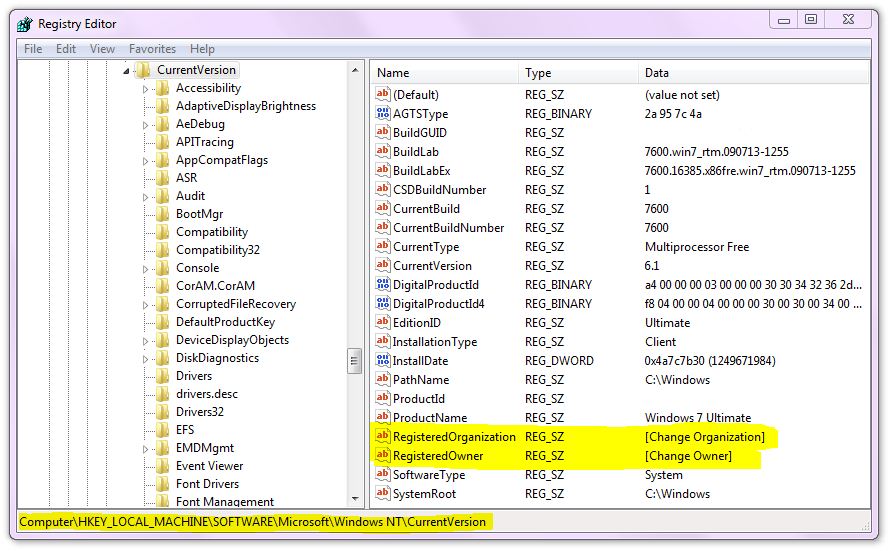The image size is (889, 551).
Task: Select the SoftwareType value name
Action: [x=429, y=475]
